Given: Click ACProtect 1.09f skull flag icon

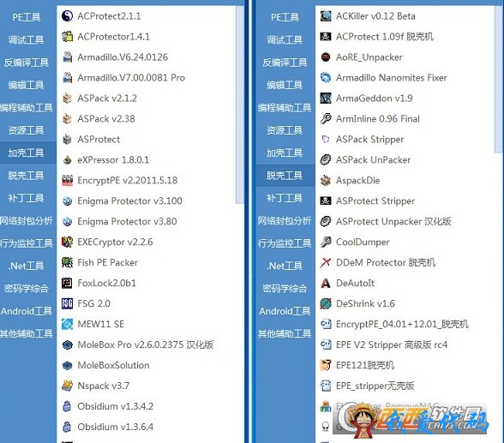Looking at the screenshot, I should (x=326, y=37).
